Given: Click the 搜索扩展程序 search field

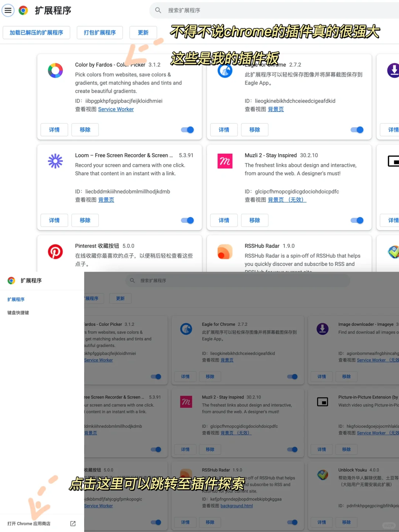Looking at the screenshot, I should click(x=273, y=10).
